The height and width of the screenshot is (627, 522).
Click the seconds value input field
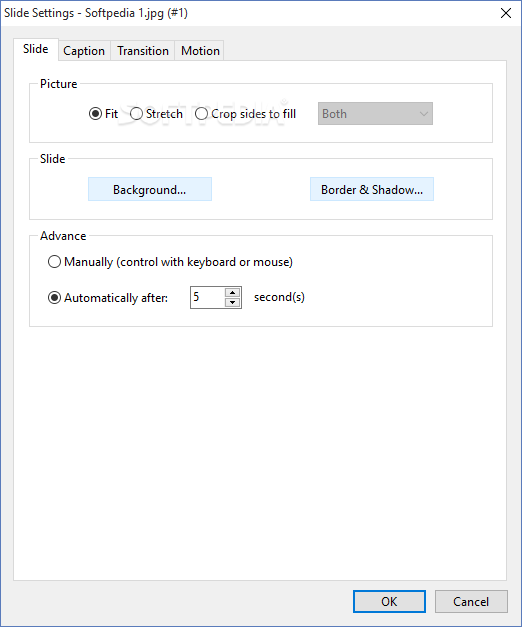tap(208, 297)
